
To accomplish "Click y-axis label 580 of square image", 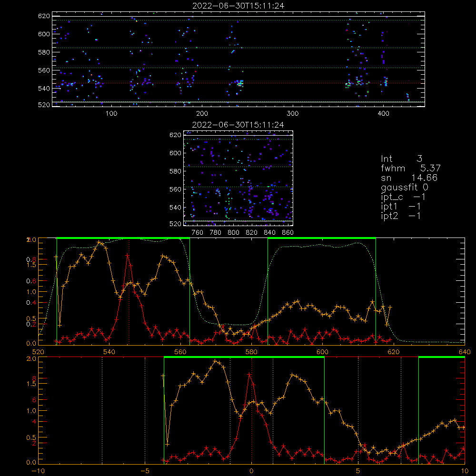I will tap(175, 171).
